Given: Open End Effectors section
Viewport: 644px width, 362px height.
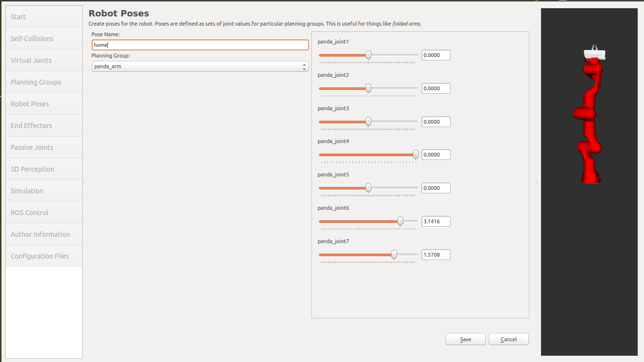Looking at the screenshot, I should pyautogui.click(x=44, y=126).
